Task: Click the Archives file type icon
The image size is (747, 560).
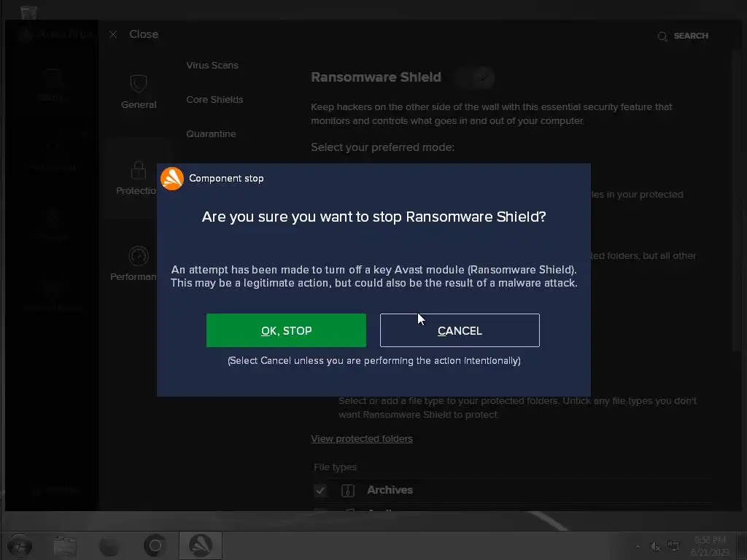Action: (348, 490)
